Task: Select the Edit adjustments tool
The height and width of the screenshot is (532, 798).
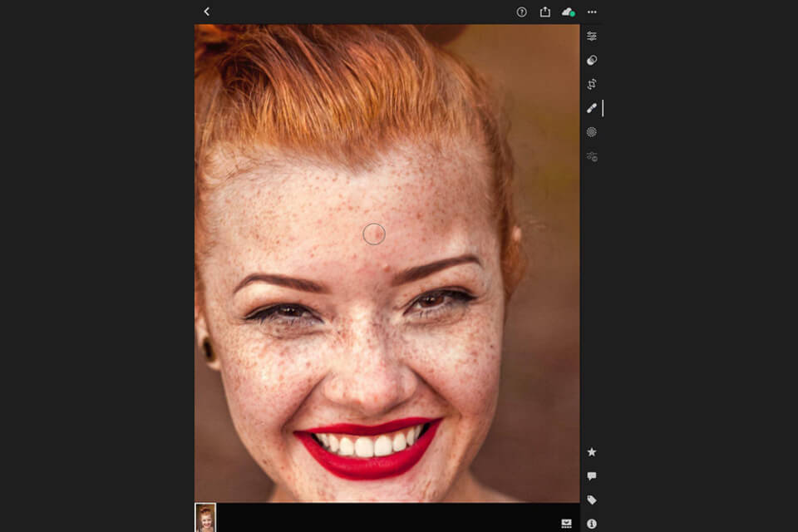Action: (x=592, y=36)
